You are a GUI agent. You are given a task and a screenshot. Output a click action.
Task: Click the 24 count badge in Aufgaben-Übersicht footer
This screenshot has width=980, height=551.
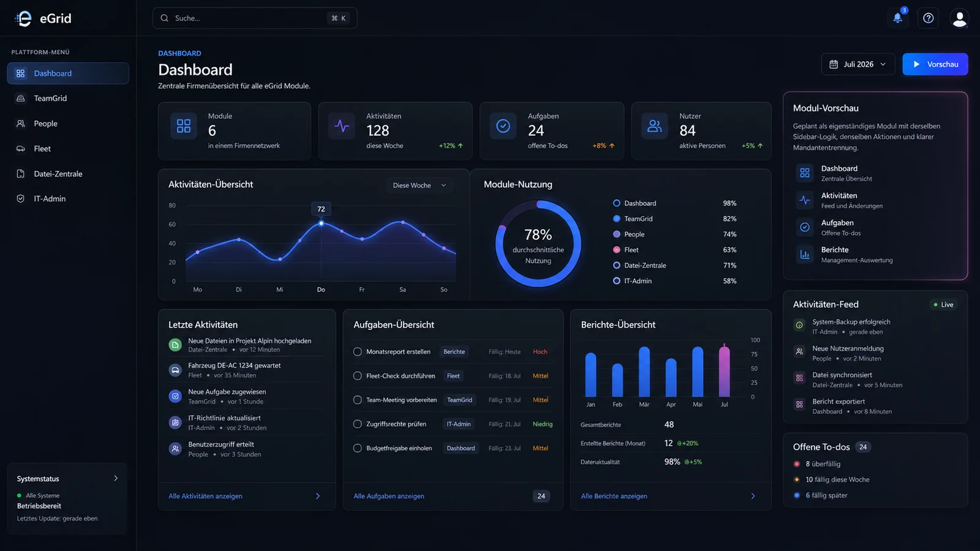(x=541, y=497)
